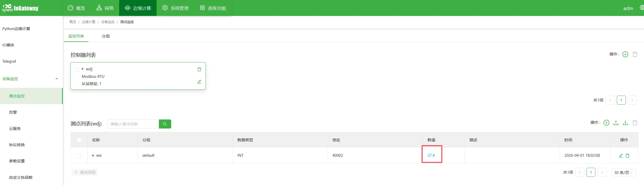Open the 网络 top navigation menu
The image size is (644, 185).
[105, 8]
